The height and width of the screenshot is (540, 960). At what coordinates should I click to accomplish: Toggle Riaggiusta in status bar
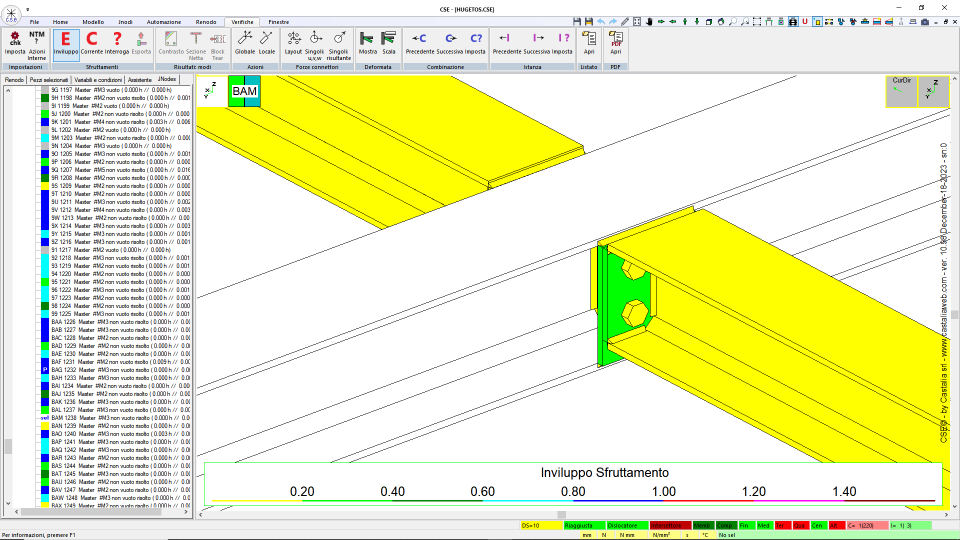point(583,525)
